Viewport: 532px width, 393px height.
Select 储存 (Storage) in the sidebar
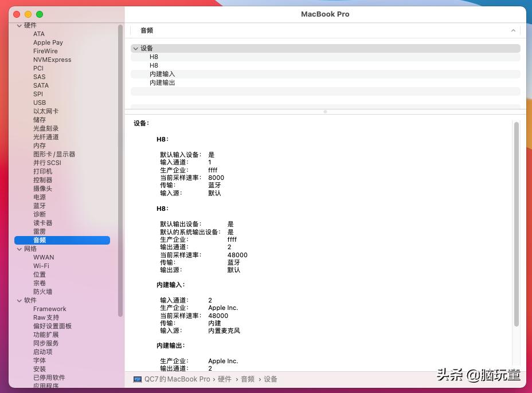[39, 120]
